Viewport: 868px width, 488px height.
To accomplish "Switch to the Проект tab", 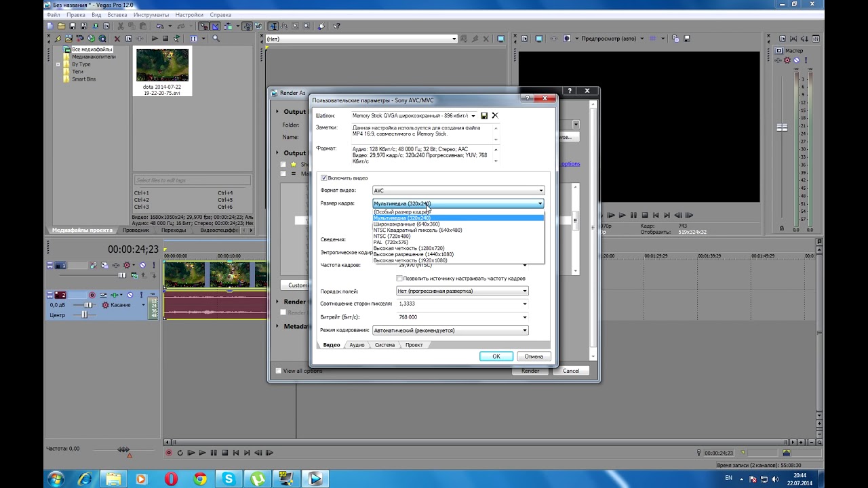I will (414, 345).
